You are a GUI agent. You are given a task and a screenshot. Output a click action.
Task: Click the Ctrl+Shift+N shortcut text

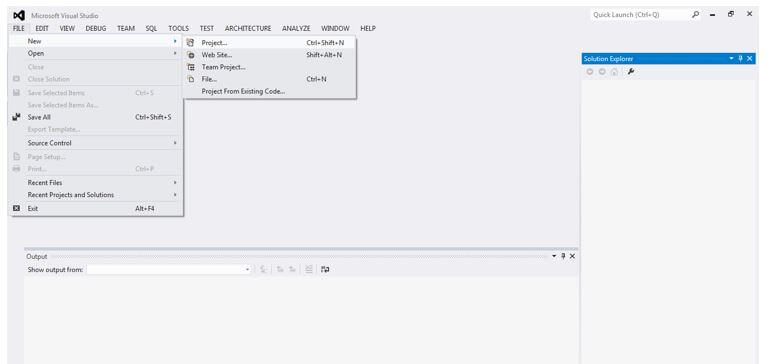[325, 43]
